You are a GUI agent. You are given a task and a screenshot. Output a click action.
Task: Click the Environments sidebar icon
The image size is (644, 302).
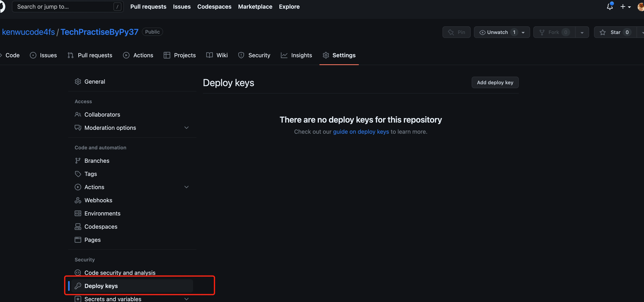click(78, 213)
